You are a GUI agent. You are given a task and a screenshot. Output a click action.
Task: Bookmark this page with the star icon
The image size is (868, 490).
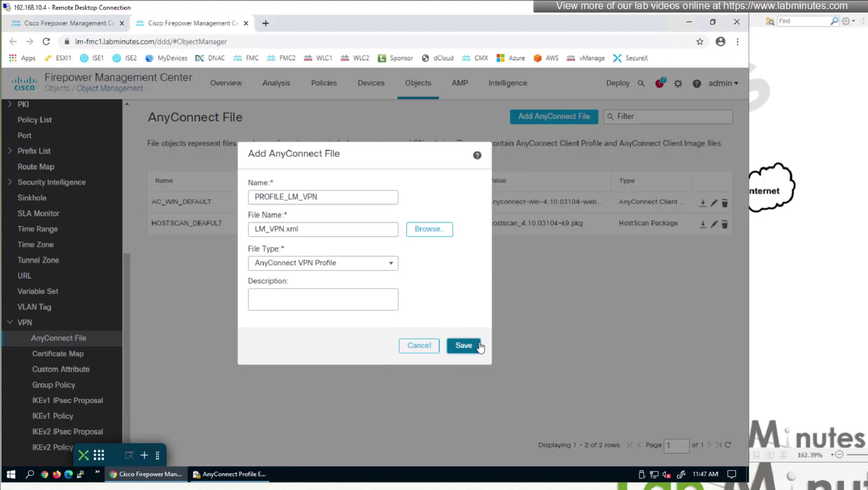point(699,42)
